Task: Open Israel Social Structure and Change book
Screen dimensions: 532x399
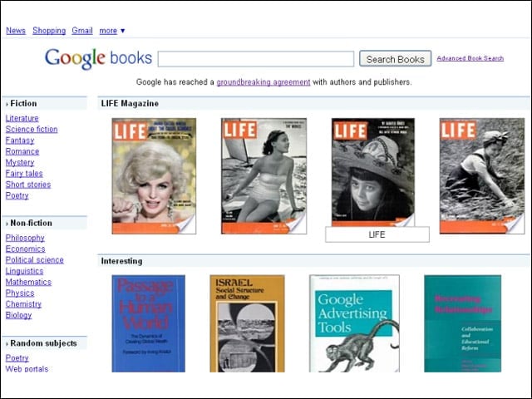Action: 248,323
